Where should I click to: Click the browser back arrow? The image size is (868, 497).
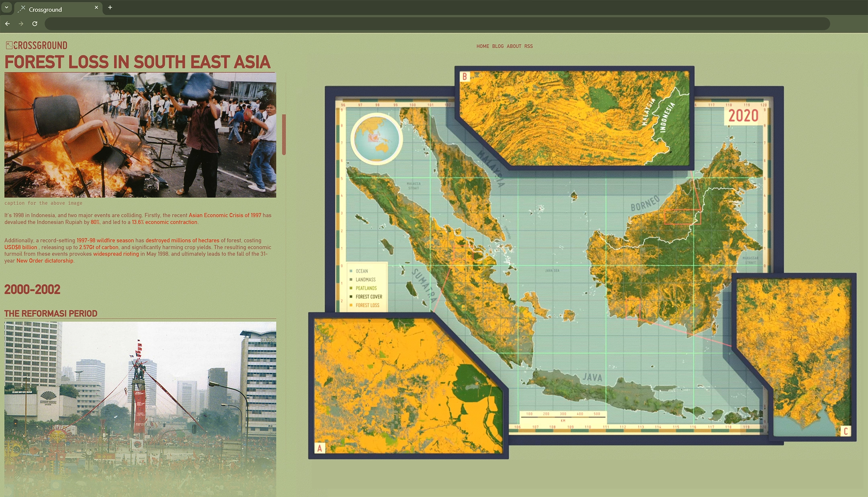coord(7,24)
